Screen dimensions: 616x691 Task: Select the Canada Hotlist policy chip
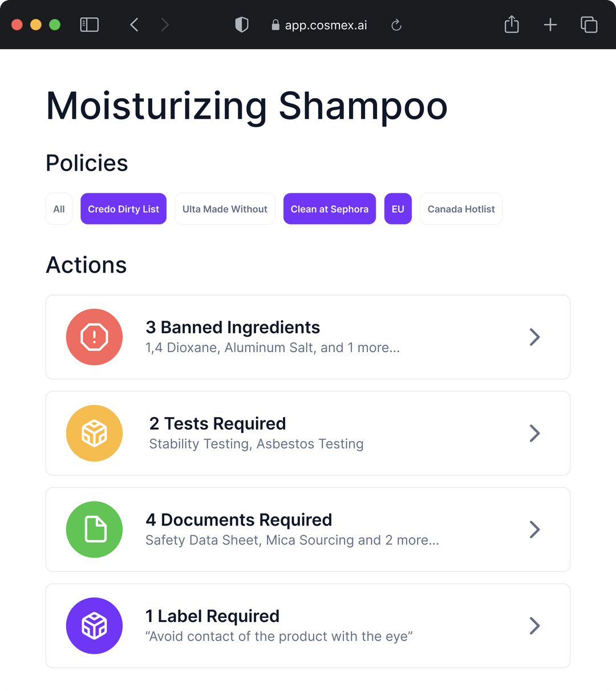tap(461, 209)
